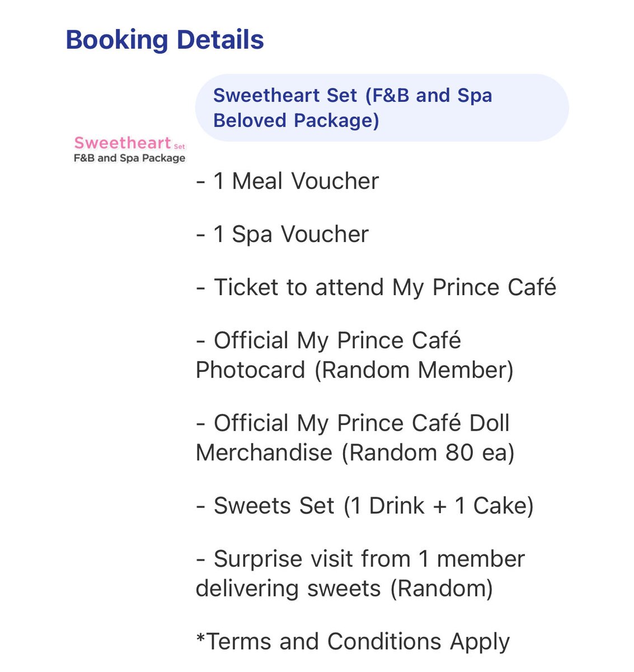Click Surprise visit from 1 member line
The width and height of the screenshot is (634, 672).
pyautogui.click(x=360, y=559)
